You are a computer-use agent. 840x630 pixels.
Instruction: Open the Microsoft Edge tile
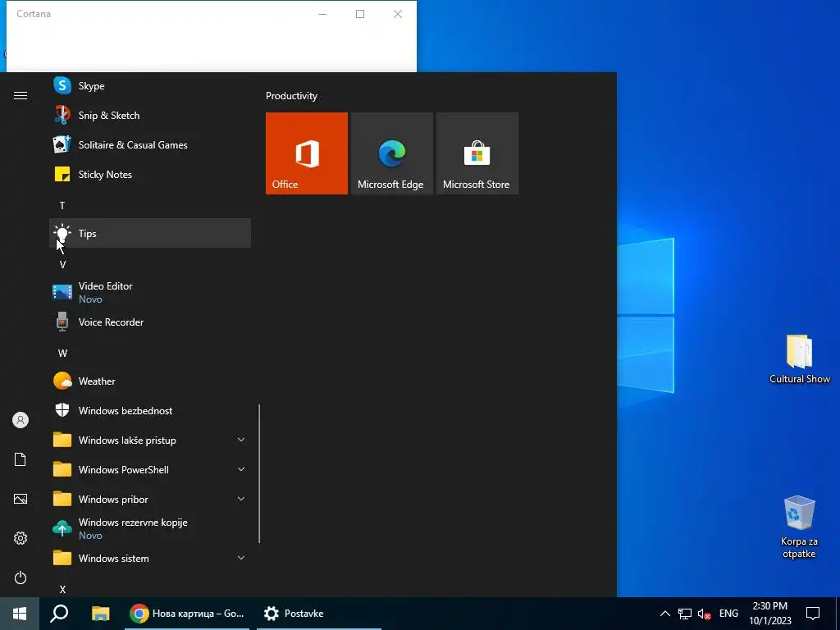pyautogui.click(x=391, y=153)
